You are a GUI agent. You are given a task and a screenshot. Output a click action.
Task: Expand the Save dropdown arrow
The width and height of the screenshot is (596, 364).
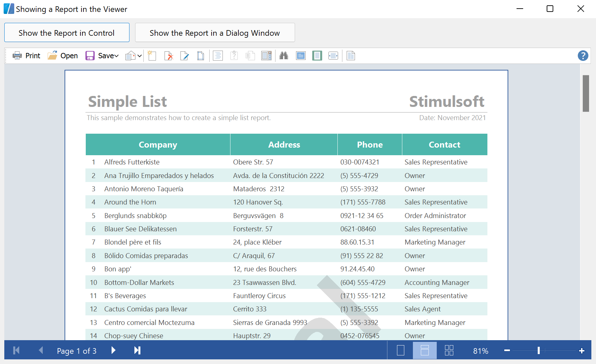[116, 56]
